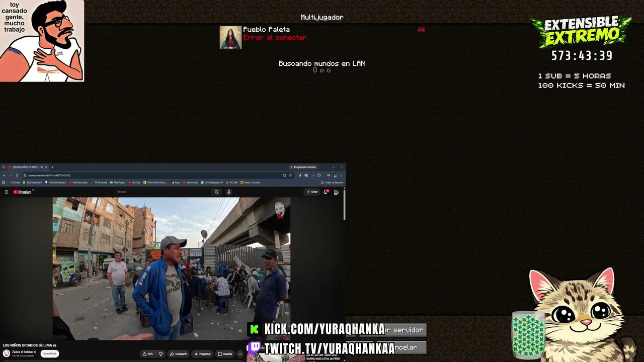Open the Streamloots bookmark
Screen dimensions: 644x362
tap(190, 183)
